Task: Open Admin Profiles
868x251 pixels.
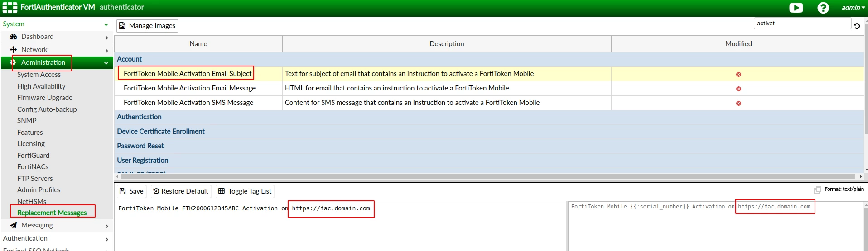Action: pos(39,190)
